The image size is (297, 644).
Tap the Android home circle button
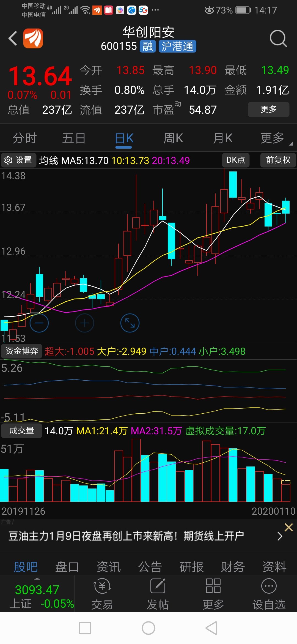pyautogui.click(x=148, y=628)
